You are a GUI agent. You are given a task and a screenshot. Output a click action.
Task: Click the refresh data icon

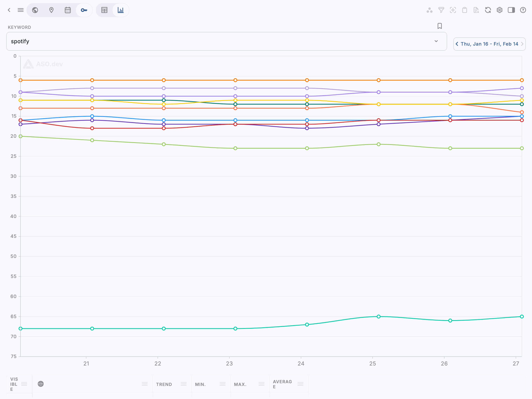click(x=488, y=10)
